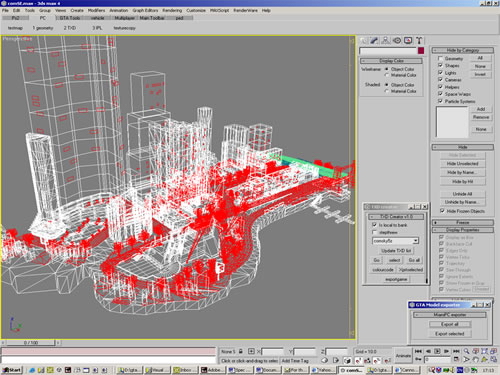Screen dimensions: 500x375
Task: Select Wireframe Material Color radio button
Action: [x=387, y=75]
